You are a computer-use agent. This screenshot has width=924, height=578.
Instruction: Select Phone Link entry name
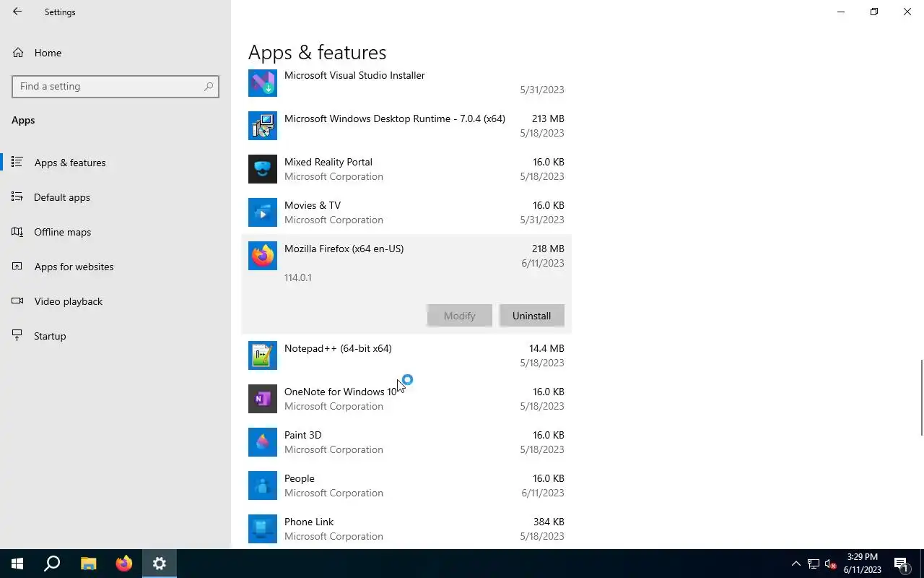point(309,522)
